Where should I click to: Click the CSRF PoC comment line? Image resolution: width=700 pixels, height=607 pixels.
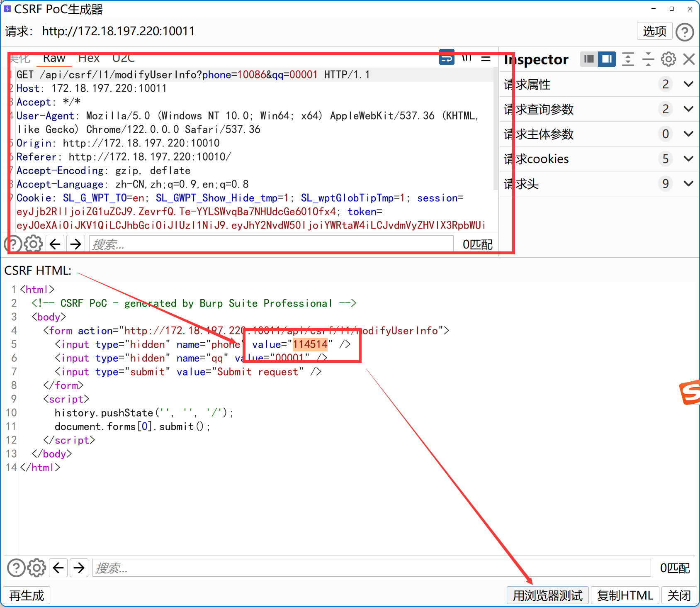(194, 303)
